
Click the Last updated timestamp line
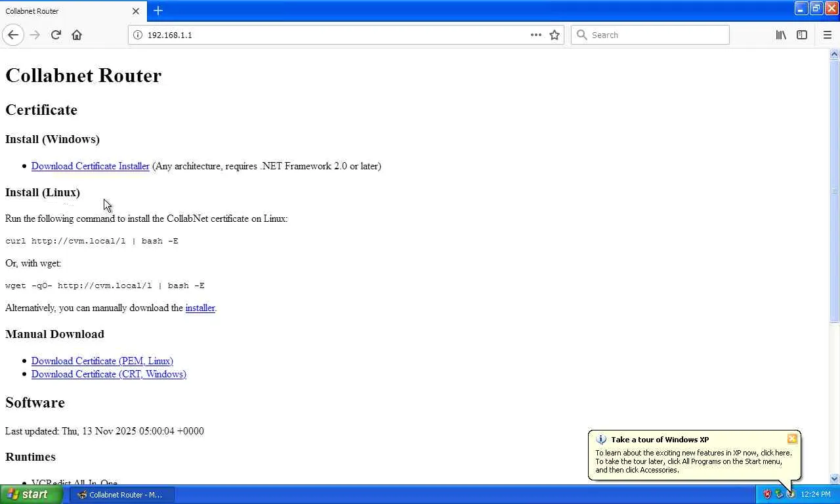tap(104, 431)
